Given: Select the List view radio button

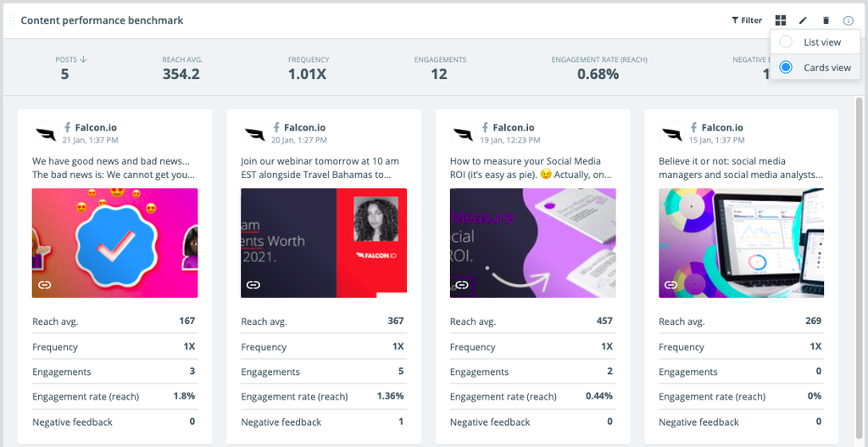Looking at the screenshot, I should [786, 42].
